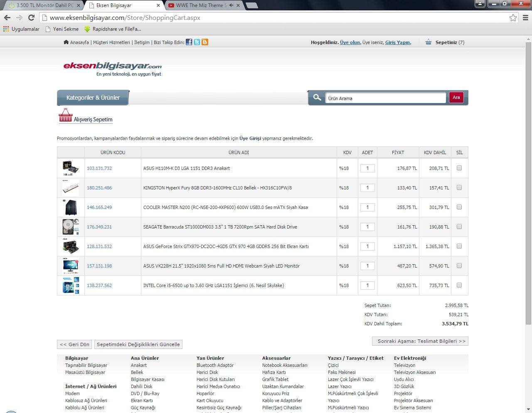The height and width of the screenshot is (413, 532).
Task: Click the shopping basket icon beside Sepetiniz
Action: click(429, 42)
